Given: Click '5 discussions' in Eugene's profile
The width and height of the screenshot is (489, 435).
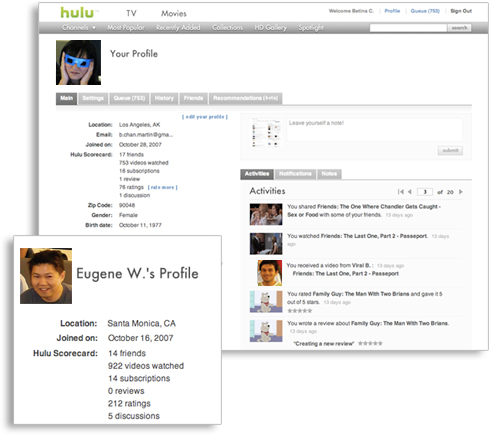Looking at the screenshot, I should pyautogui.click(x=134, y=416).
